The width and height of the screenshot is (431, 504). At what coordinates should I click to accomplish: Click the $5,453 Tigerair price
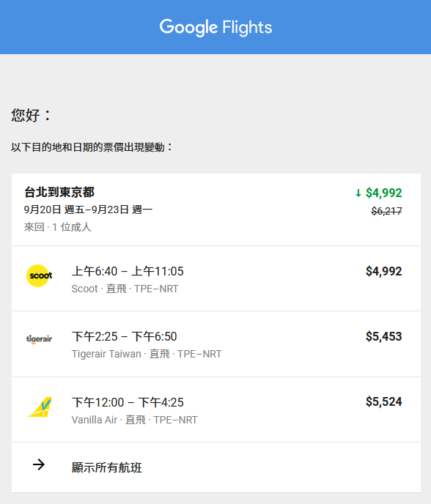pyautogui.click(x=383, y=336)
